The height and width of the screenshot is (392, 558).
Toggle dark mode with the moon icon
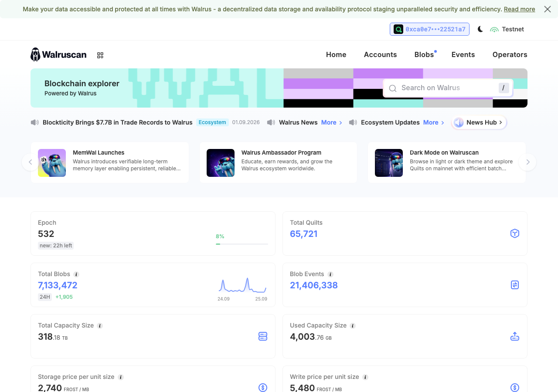pyautogui.click(x=480, y=29)
